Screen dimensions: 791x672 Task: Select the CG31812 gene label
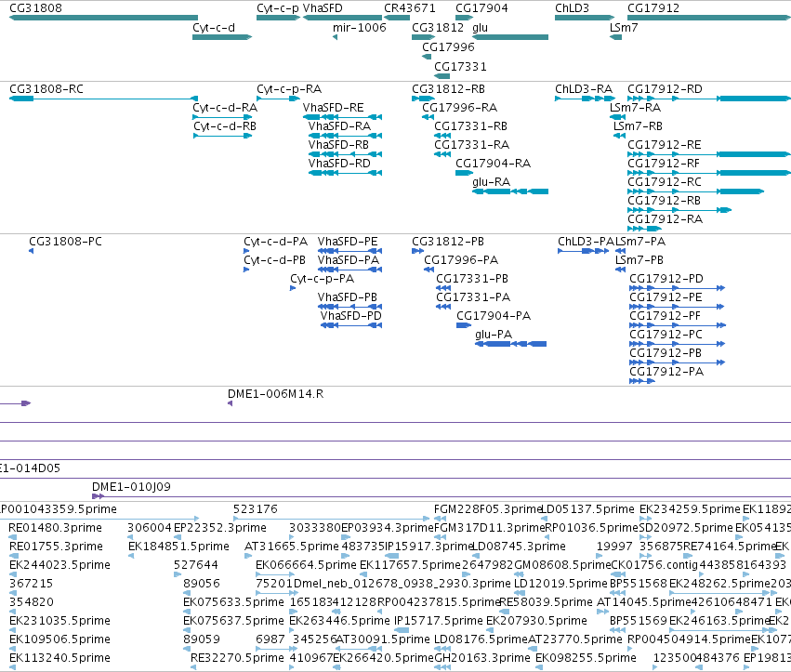438,28
